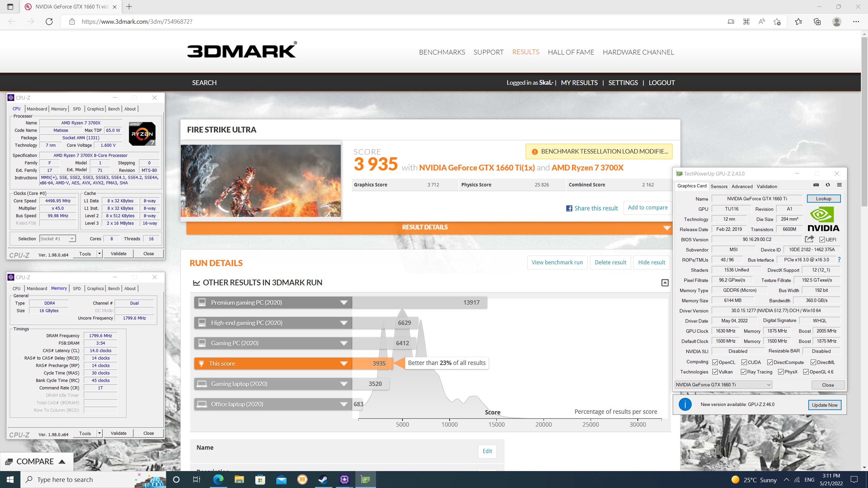Toggle the OpenCL checkbox
The width and height of the screenshot is (868, 488).
tap(715, 362)
